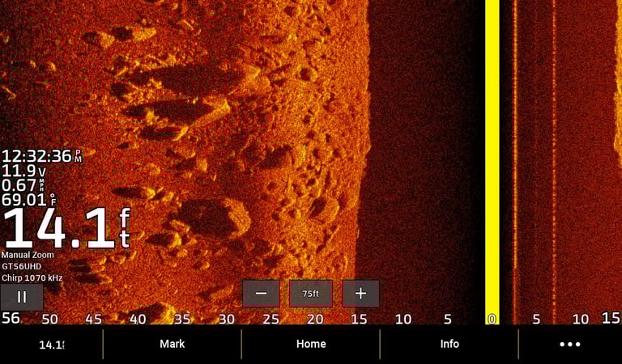Open the more options ellipsis menu
Viewport: 622px width, 364px height.
click(570, 344)
